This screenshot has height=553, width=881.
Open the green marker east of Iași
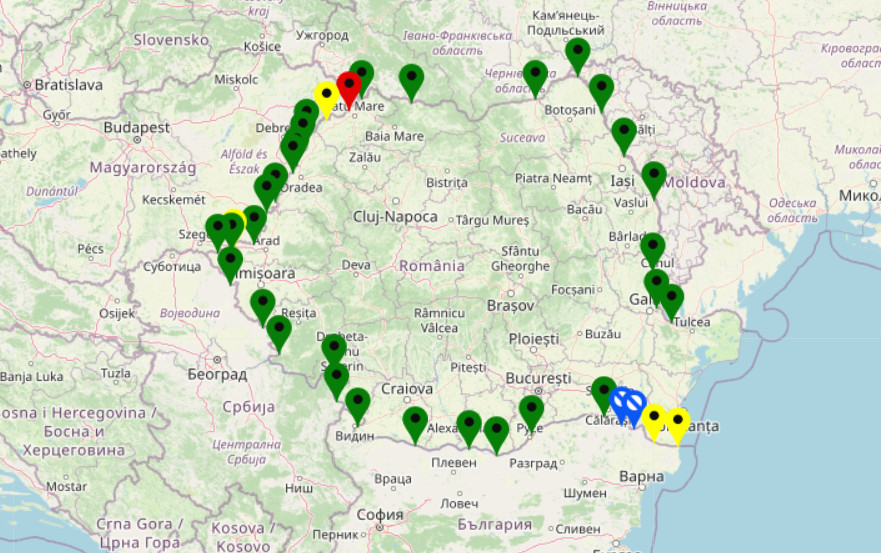pyautogui.click(x=653, y=177)
